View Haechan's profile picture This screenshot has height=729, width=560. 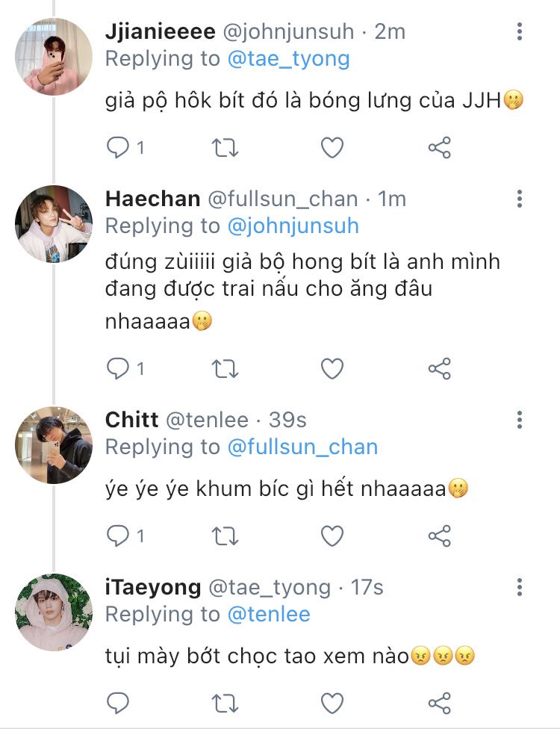(54, 224)
